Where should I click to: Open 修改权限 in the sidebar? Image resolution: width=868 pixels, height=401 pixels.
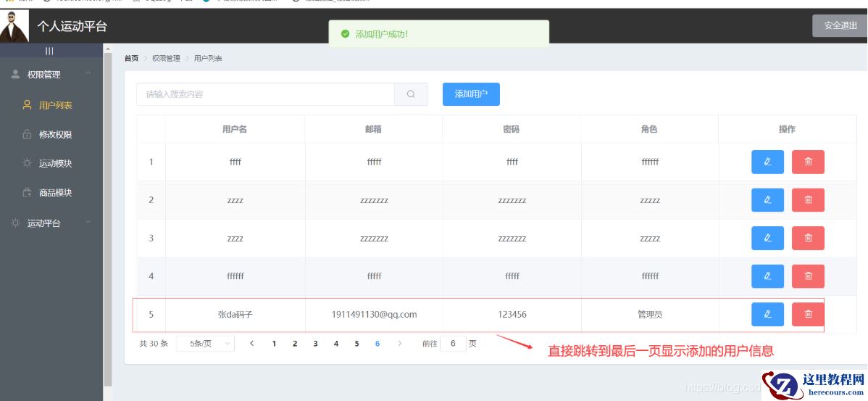[x=55, y=135]
